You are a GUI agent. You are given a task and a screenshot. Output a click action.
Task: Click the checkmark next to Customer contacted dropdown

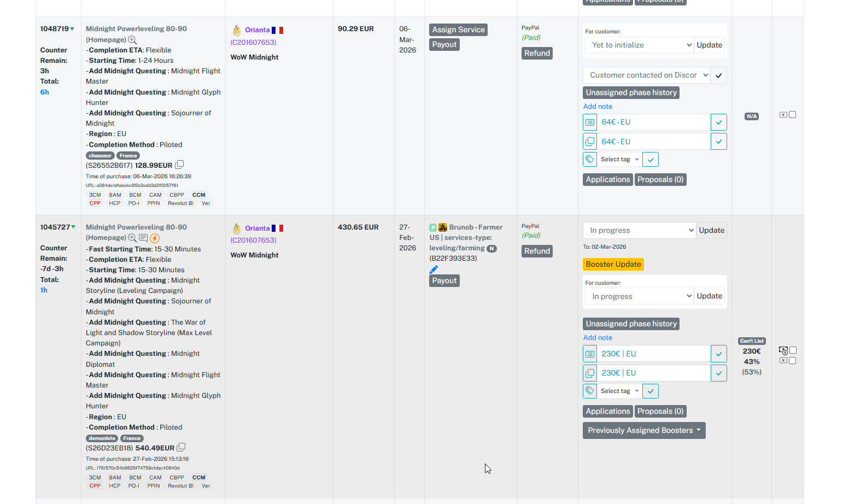719,75
